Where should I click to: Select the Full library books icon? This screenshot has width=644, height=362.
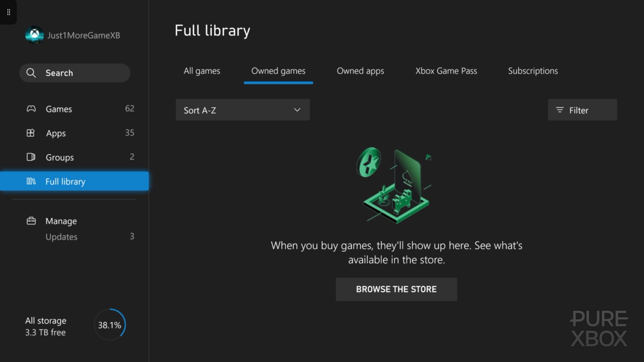(x=31, y=181)
